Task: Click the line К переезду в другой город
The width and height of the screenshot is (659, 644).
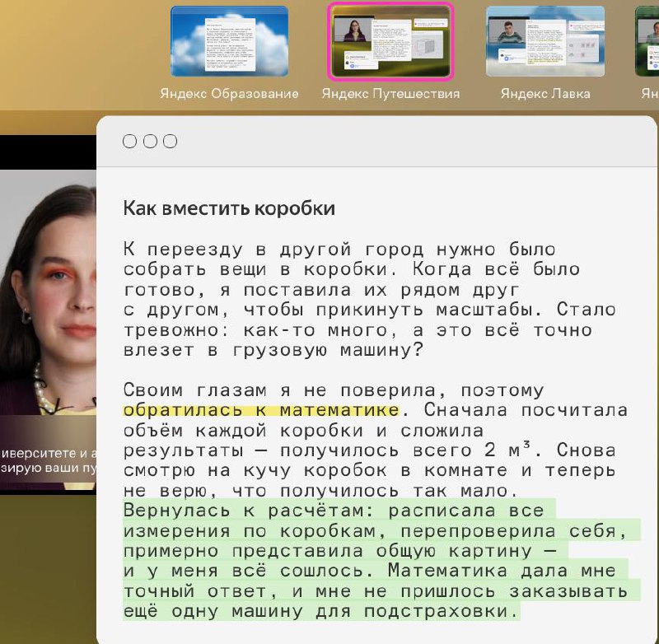Action: [x=339, y=250]
